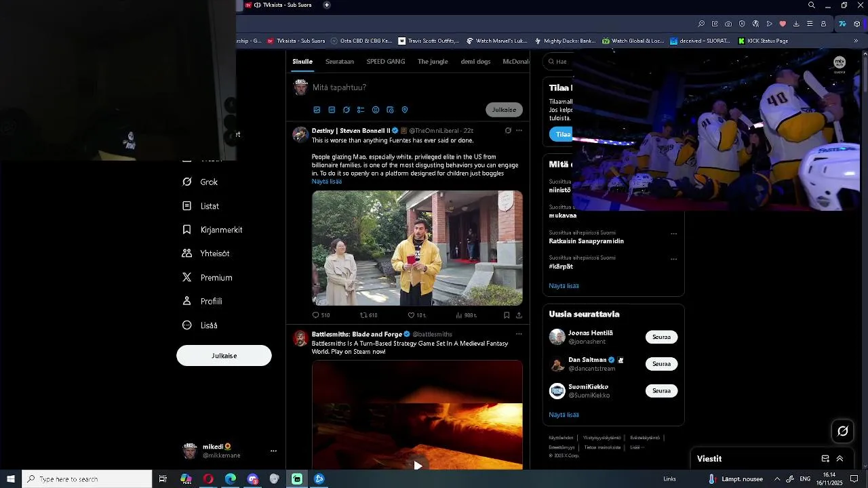The height and width of the screenshot is (488, 868).
Task: Open Profiili page
Action: 202,301
